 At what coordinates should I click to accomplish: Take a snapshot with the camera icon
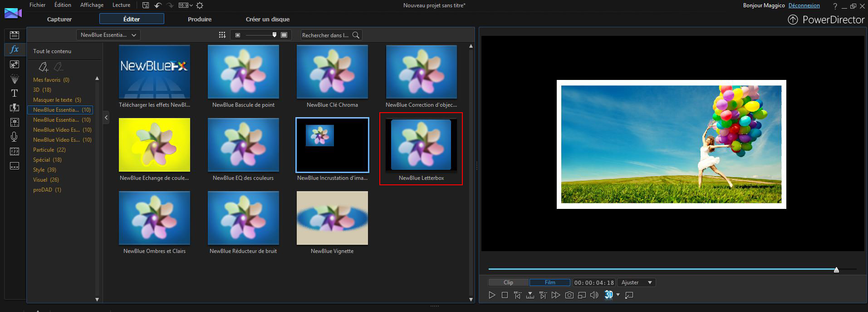click(x=569, y=295)
